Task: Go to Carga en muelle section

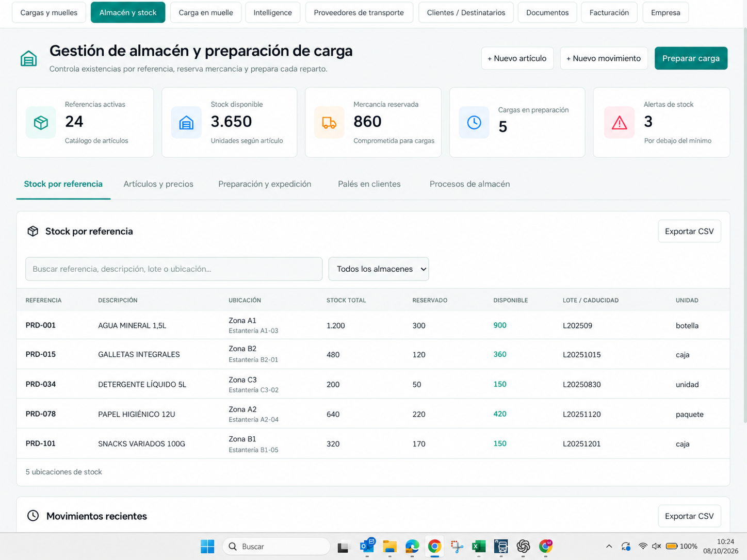Action: [x=206, y=12]
